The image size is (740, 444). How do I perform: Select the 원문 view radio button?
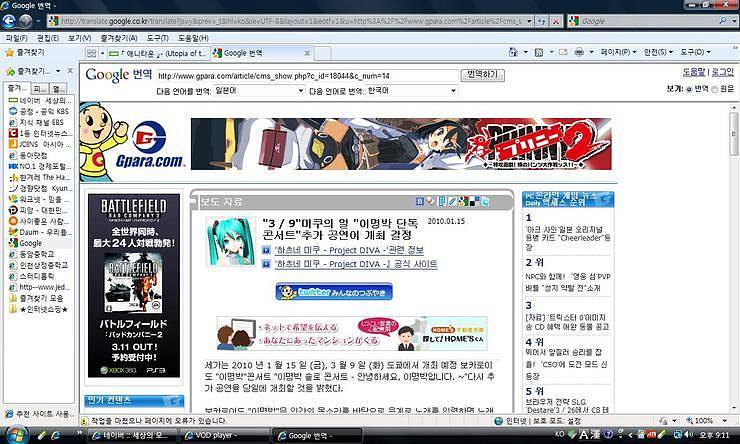pyautogui.click(x=714, y=89)
